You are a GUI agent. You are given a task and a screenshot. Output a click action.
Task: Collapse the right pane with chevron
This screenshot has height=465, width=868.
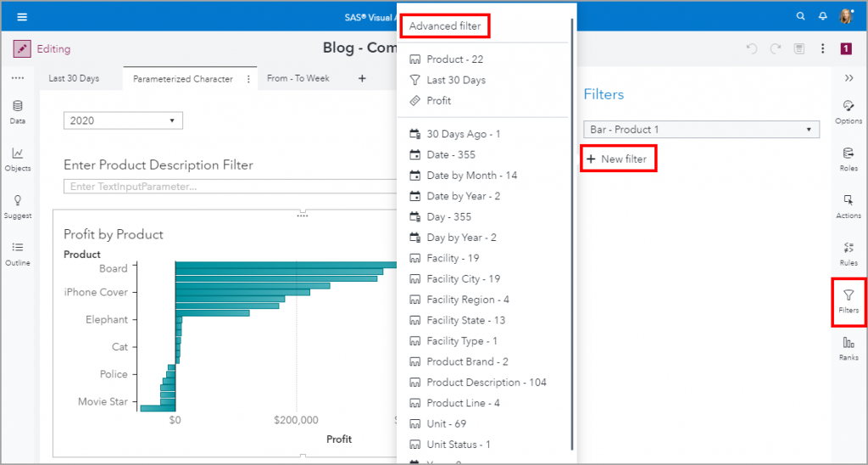click(x=849, y=78)
